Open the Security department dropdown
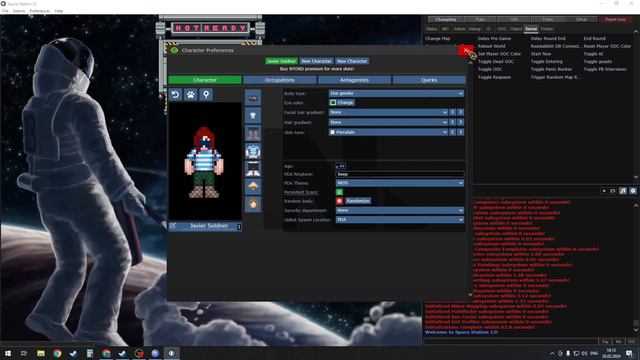The width and height of the screenshot is (640, 360). (400, 210)
